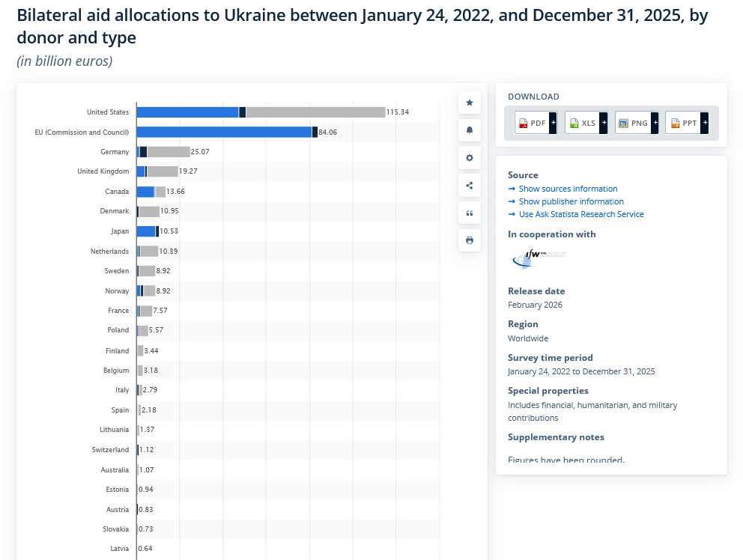Download the statistic as PPT
This screenshot has width=743, height=560.
coord(683,124)
